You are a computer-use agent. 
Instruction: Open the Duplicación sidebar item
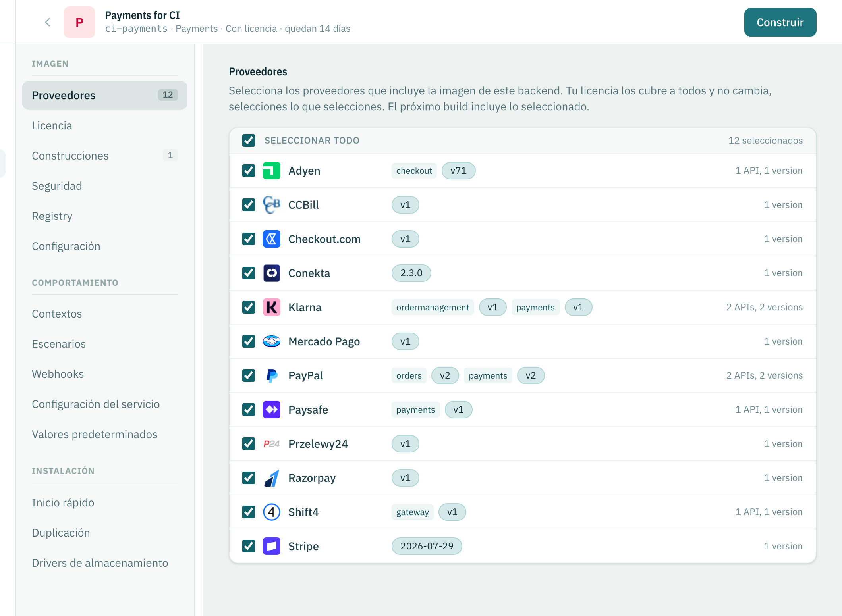(x=105, y=533)
